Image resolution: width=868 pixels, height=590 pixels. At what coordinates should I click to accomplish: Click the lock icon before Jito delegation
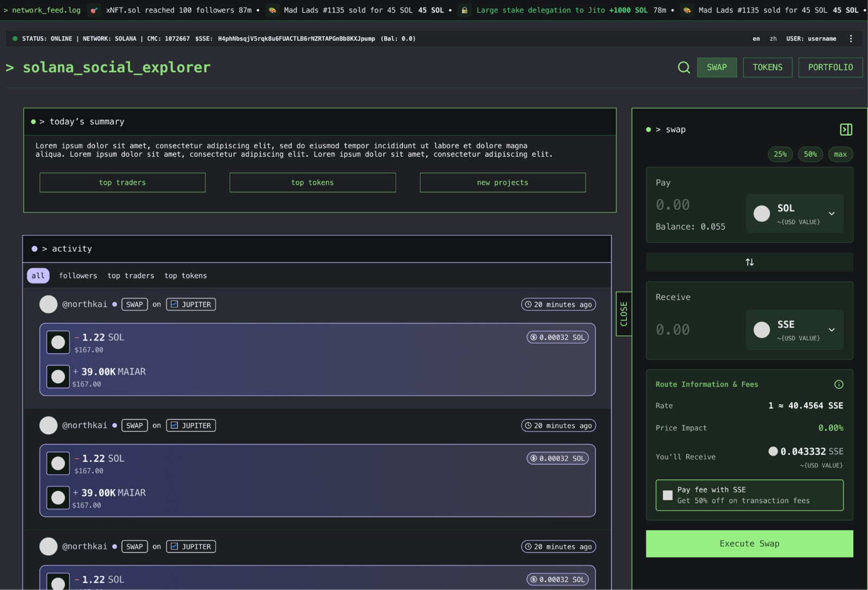pyautogui.click(x=464, y=10)
